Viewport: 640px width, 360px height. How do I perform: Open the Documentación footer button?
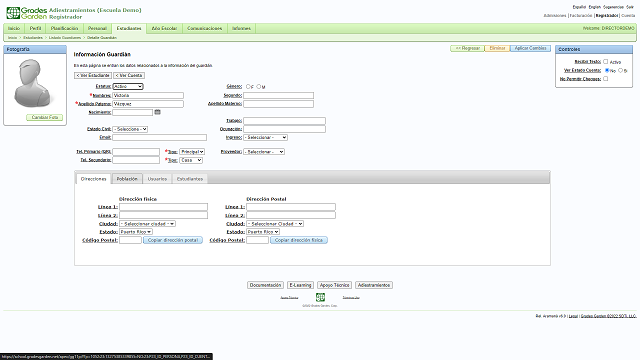coord(265,285)
